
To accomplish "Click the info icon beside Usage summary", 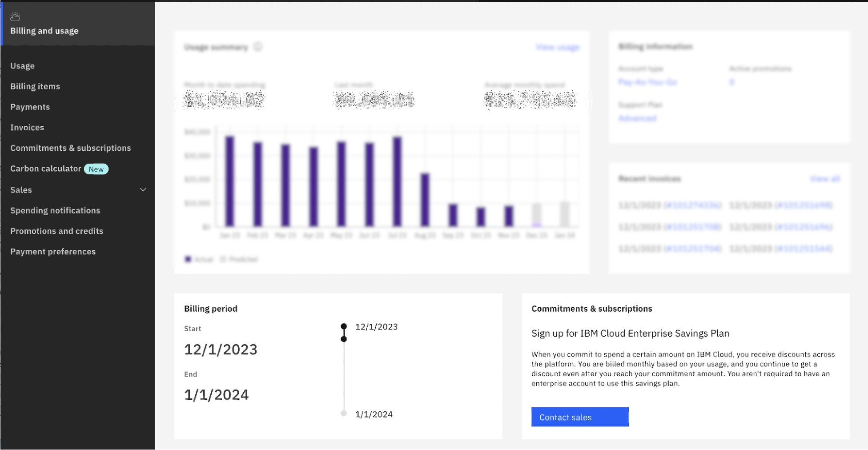I will click(x=258, y=47).
